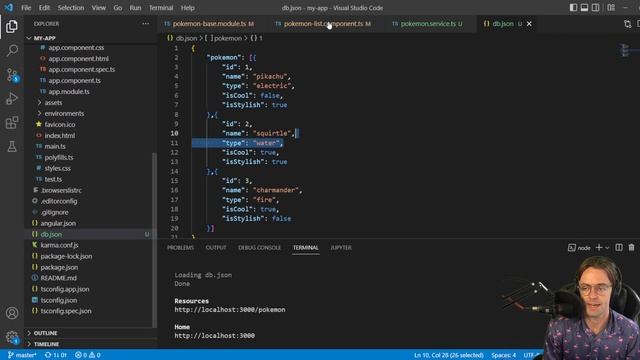
Task: Click the open changes icon in editor toolbar
Action: [627, 24]
